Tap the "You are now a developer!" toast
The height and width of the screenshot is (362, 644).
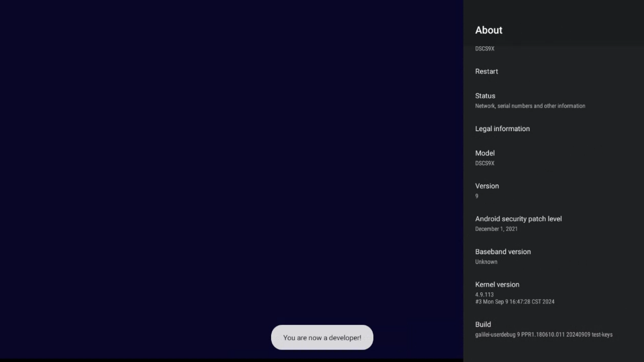pyautogui.click(x=322, y=338)
